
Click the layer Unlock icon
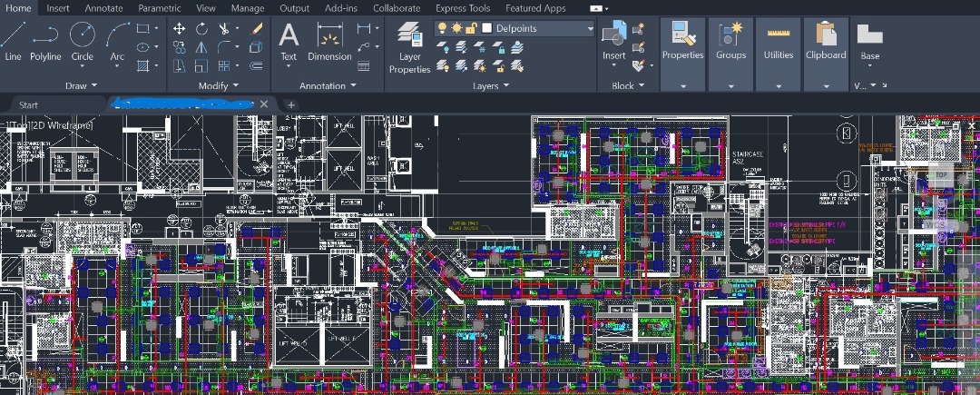click(499, 65)
